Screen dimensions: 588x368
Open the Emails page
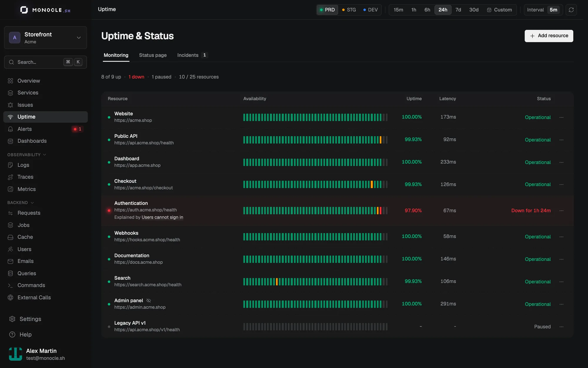[x=46, y=261]
